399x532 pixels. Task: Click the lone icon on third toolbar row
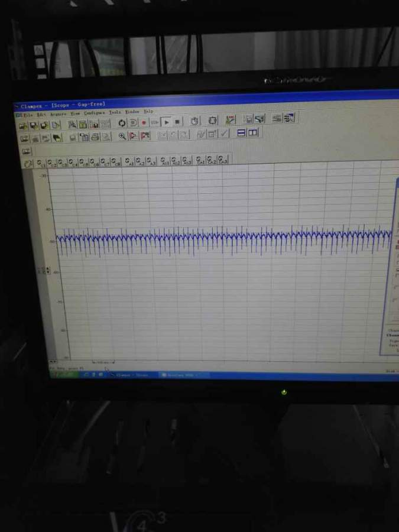(x=26, y=151)
